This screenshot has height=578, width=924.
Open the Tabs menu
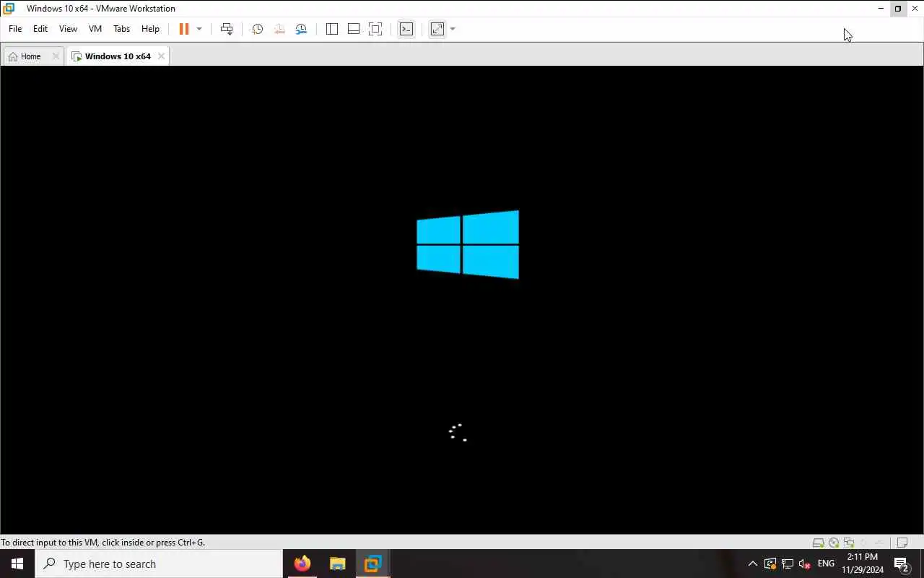coord(121,29)
